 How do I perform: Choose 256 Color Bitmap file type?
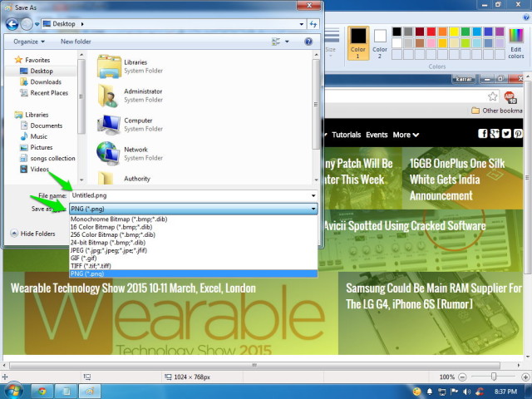[194, 234]
